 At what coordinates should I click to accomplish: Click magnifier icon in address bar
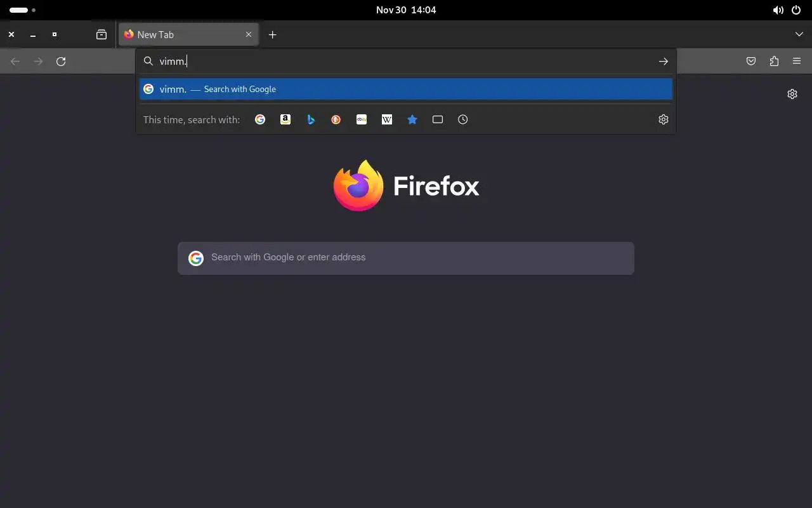148,62
